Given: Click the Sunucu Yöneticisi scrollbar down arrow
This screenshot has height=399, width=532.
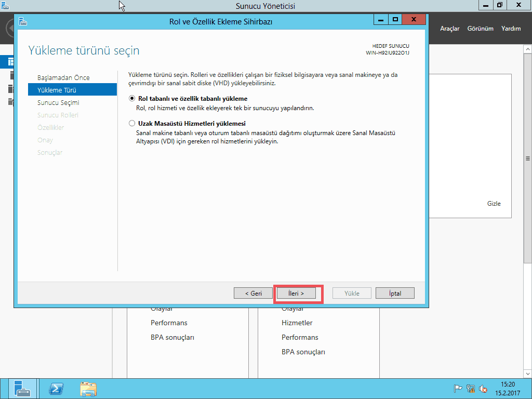Looking at the screenshot, I should (x=528, y=374).
